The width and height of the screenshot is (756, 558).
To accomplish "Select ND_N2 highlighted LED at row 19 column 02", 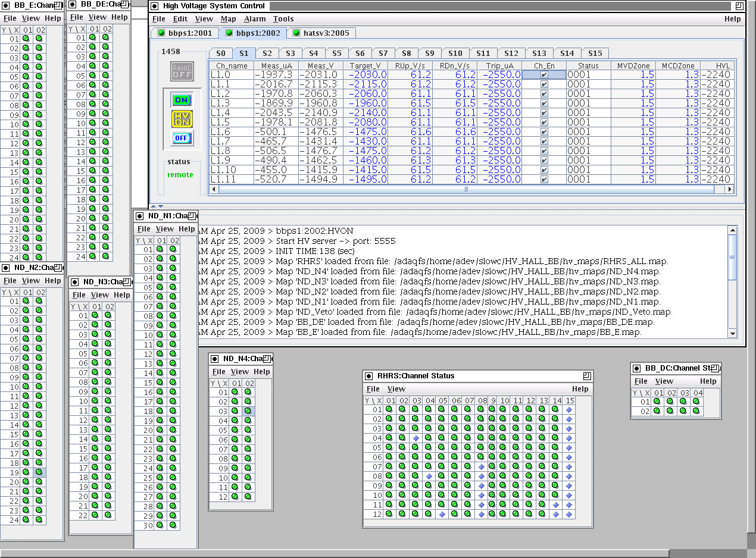I will 39,472.
